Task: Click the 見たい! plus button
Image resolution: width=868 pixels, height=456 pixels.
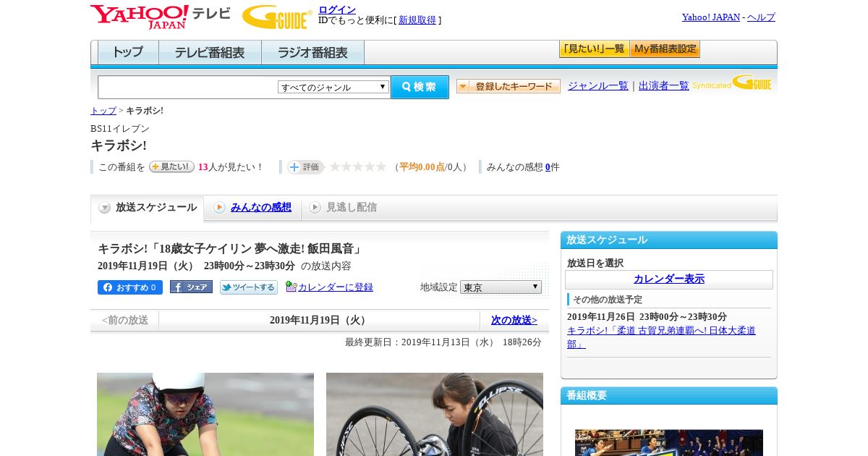Action: pyautogui.click(x=171, y=166)
